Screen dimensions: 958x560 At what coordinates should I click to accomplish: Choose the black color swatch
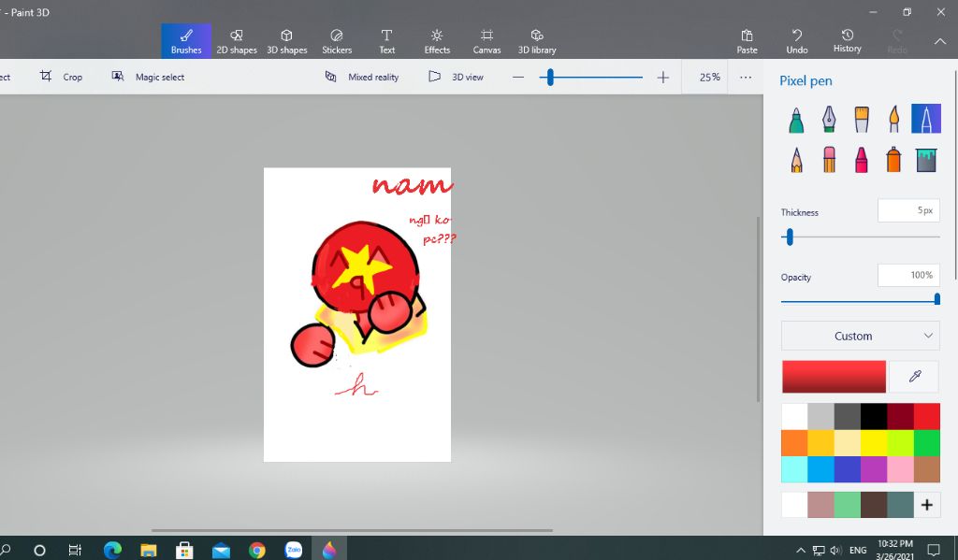pyautogui.click(x=874, y=417)
